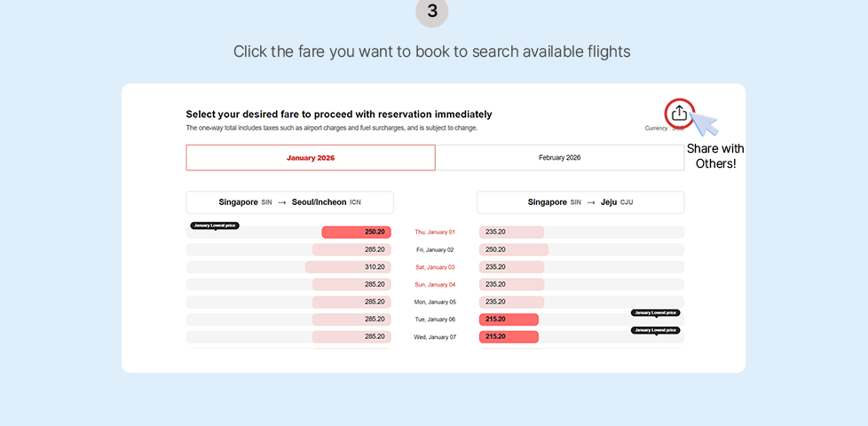Pick the Seoul fare for Tue, January 06
This screenshot has height=426, width=868.
tap(351, 319)
